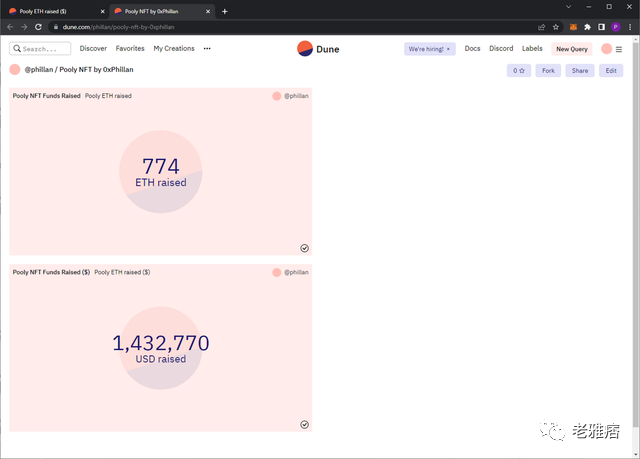This screenshot has height=459, width=640.
Task: Open the MetaMask fox extension
Action: (573, 27)
